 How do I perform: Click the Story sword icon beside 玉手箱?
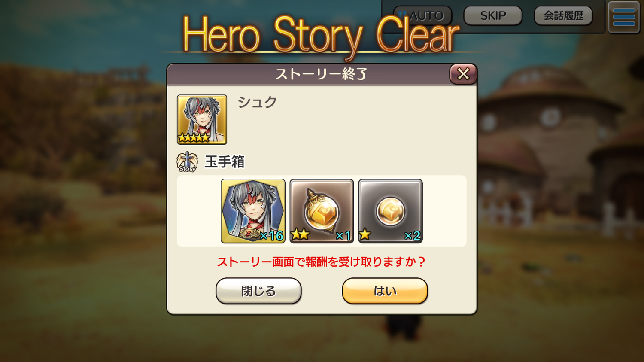pos(187,162)
